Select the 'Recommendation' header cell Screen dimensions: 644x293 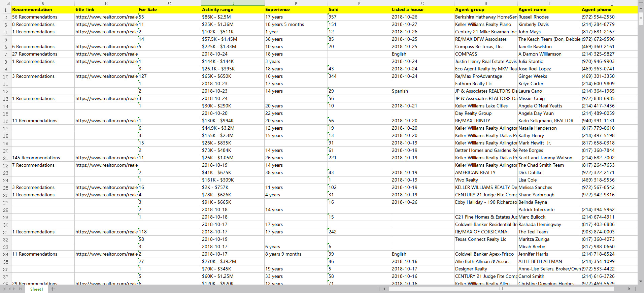(43, 10)
